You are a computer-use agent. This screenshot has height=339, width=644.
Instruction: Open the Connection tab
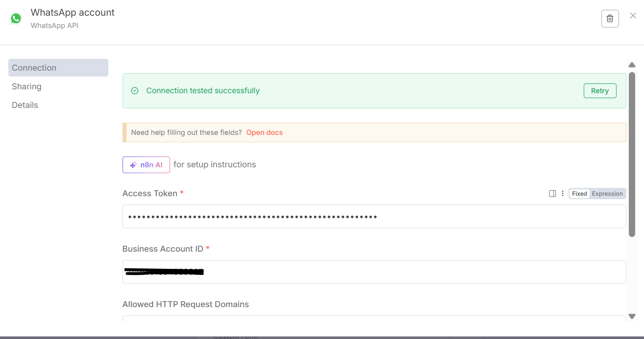(x=58, y=68)
